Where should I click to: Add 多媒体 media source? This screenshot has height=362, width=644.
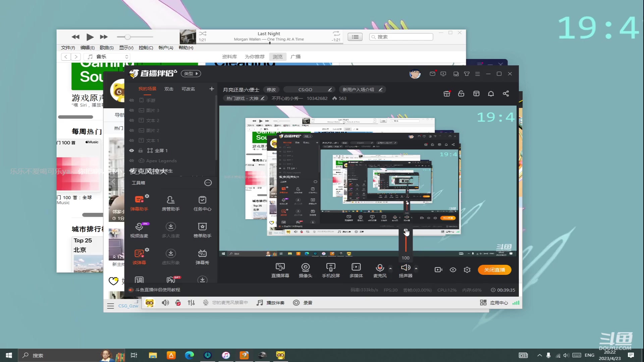click(356, 270)
